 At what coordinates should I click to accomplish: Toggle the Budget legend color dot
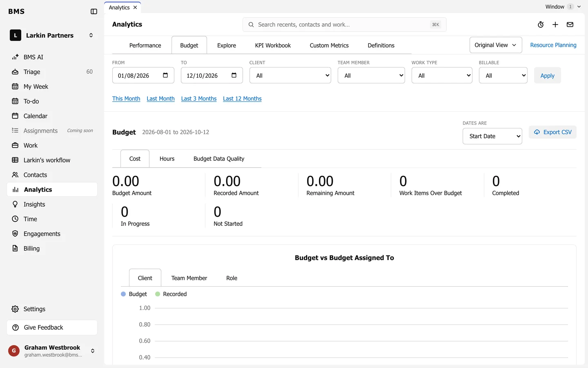123,294
